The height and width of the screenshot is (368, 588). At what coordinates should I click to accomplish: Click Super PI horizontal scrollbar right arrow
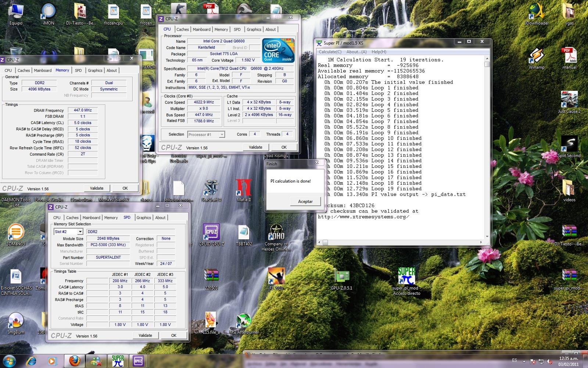tap(481, 242)
